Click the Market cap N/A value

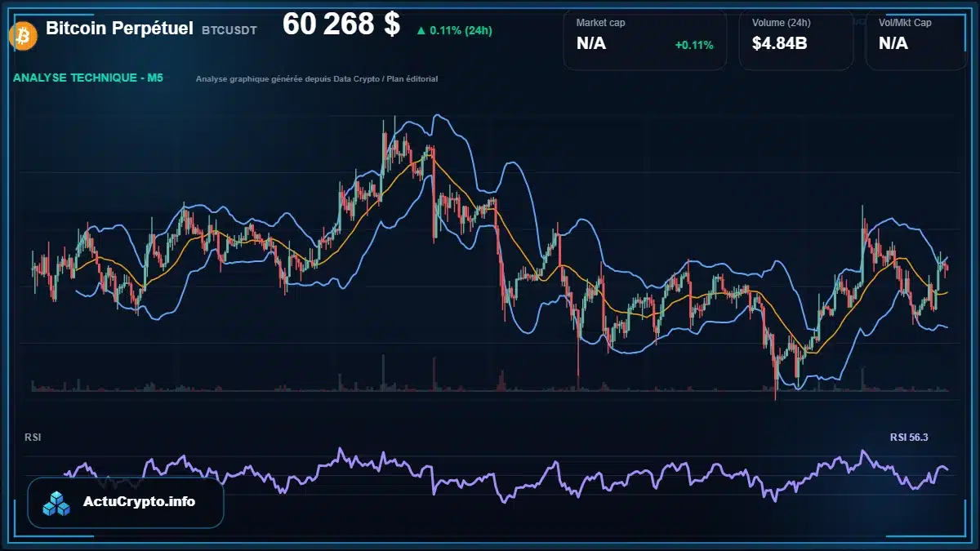tap(591, 44)
